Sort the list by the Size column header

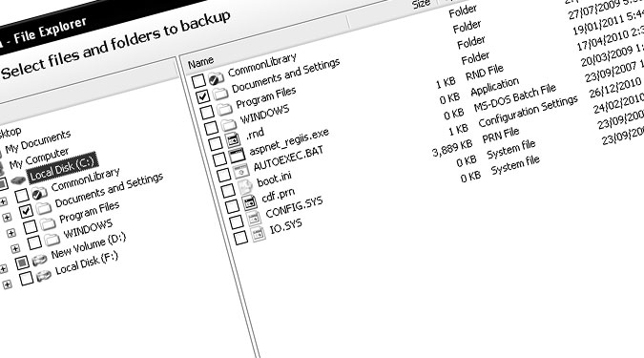pos(421,5)
